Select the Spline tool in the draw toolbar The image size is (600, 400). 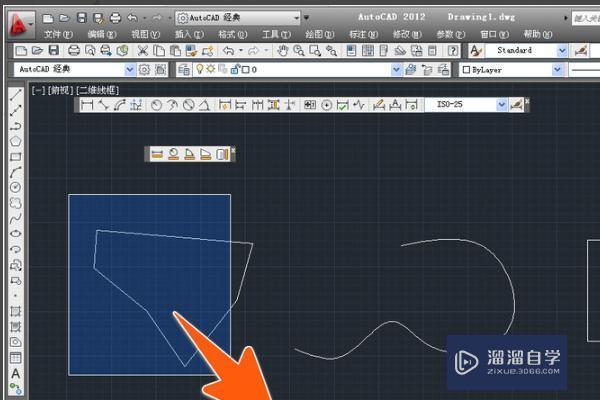coord(15,218)
